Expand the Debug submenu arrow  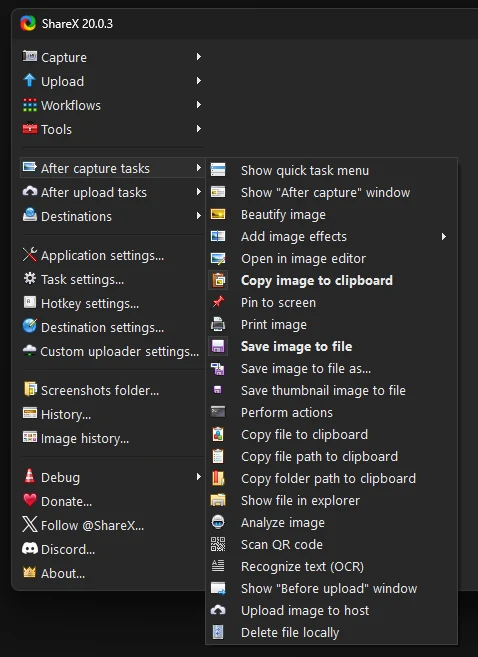coord(199,476)
